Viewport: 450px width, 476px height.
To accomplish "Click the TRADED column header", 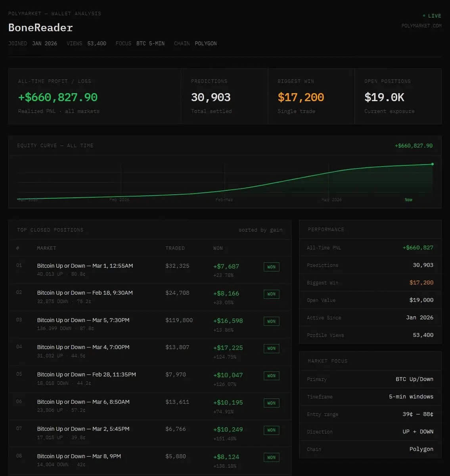I will [175, 248].
